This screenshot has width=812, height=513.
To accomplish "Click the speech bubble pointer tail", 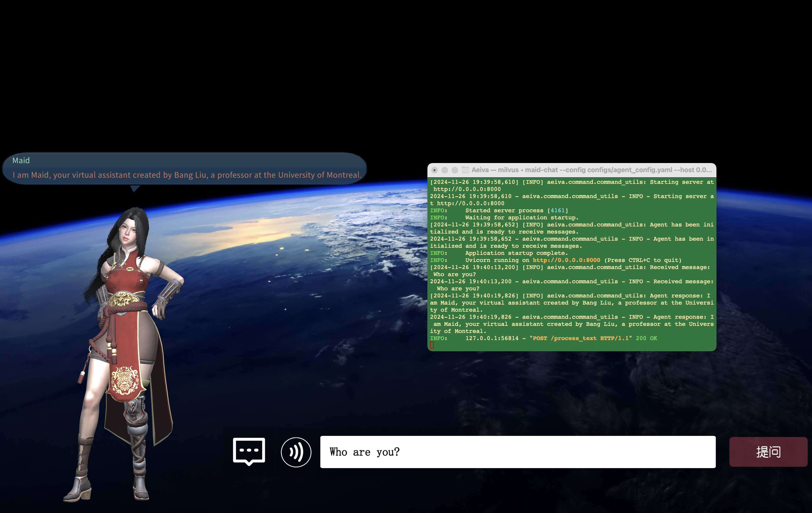I will click(135, 188).
